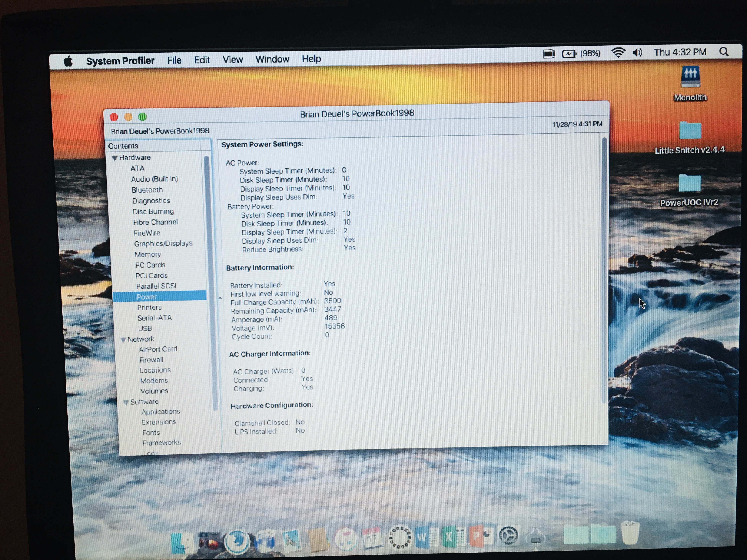Screen dimensions: 747x560
Task: Open the View menu
Action: click(x=233, y=59)
